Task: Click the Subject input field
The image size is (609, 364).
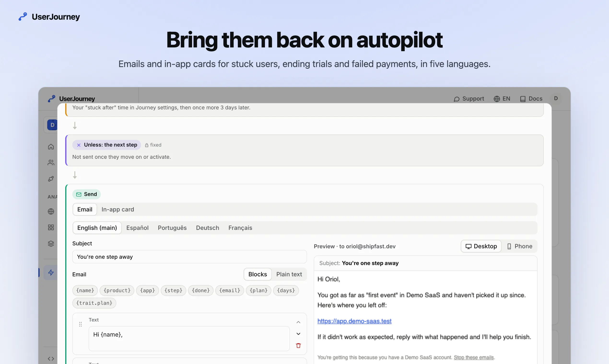Action: (190, 257)
